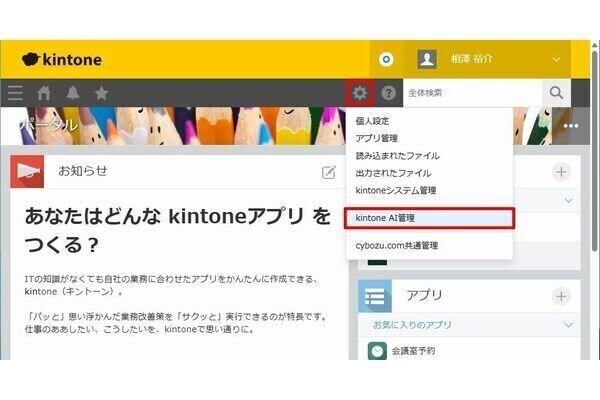Expand the user account dropdown arrow
Viewport: 600px width, 400px height.
(556, 59)
